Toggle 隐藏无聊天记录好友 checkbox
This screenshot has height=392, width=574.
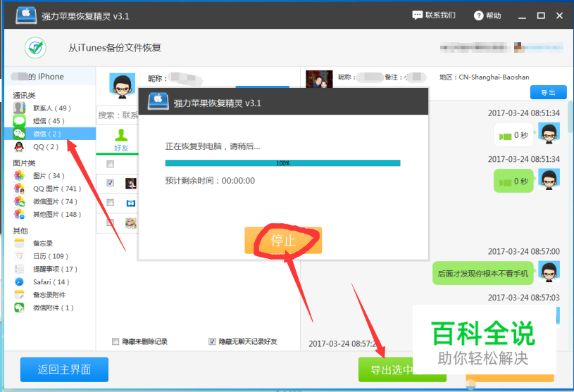(212, 341)
